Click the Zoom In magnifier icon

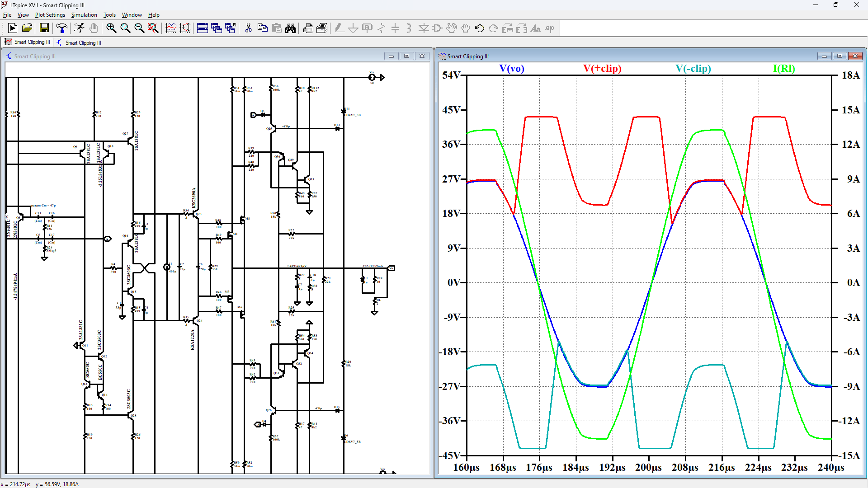point(111,28)
